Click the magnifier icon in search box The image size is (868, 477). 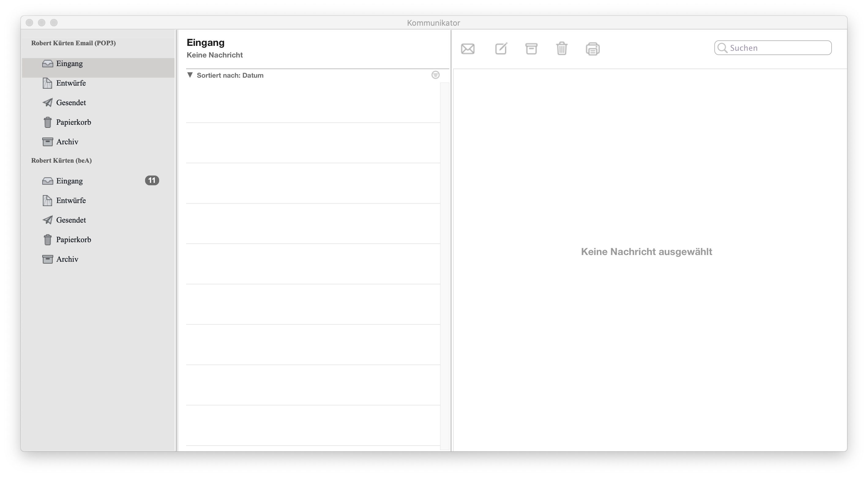(722, 48)
